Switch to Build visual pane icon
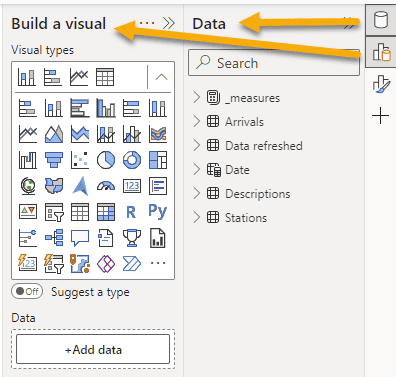This screenshot has height=377, width=396. (381, 52)
